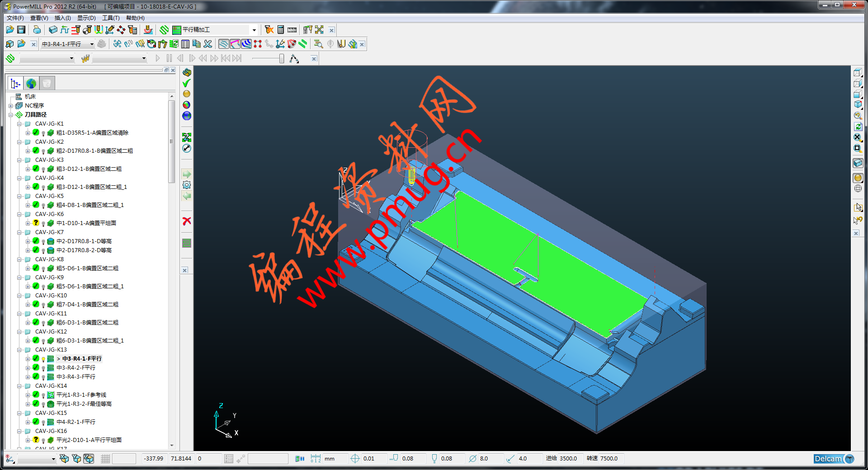Select toolpath 平光1-R3-2-F最佳等高
The width and height of the screenshot is (868, 470).
point(84,404)
